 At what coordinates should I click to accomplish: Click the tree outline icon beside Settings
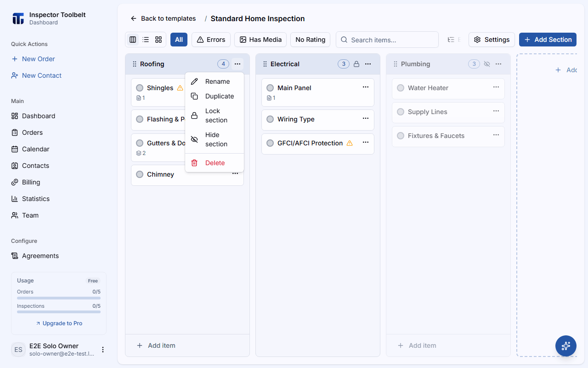pyautogui.click(x=451, y=40)
